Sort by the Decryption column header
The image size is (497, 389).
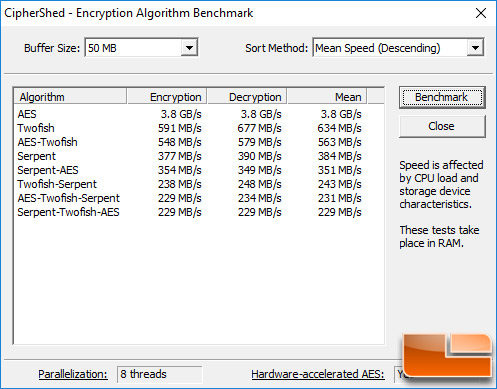(x=247, y=97)
